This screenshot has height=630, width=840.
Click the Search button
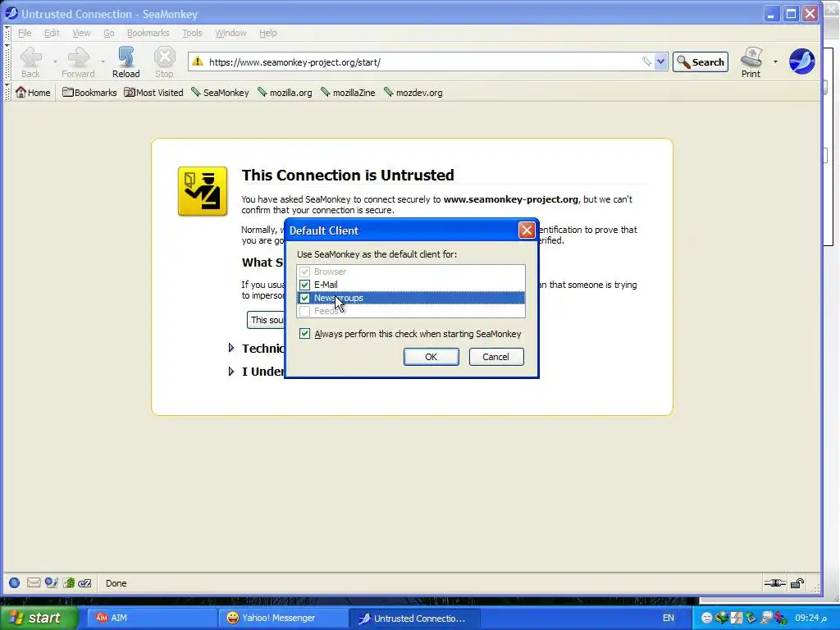click(x=701, y=62)
